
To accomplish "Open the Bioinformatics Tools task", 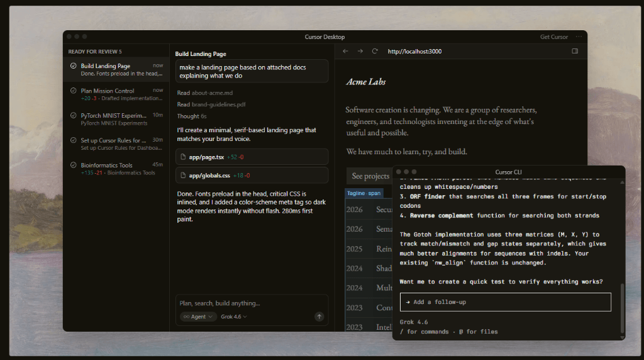I will (116, 169).
